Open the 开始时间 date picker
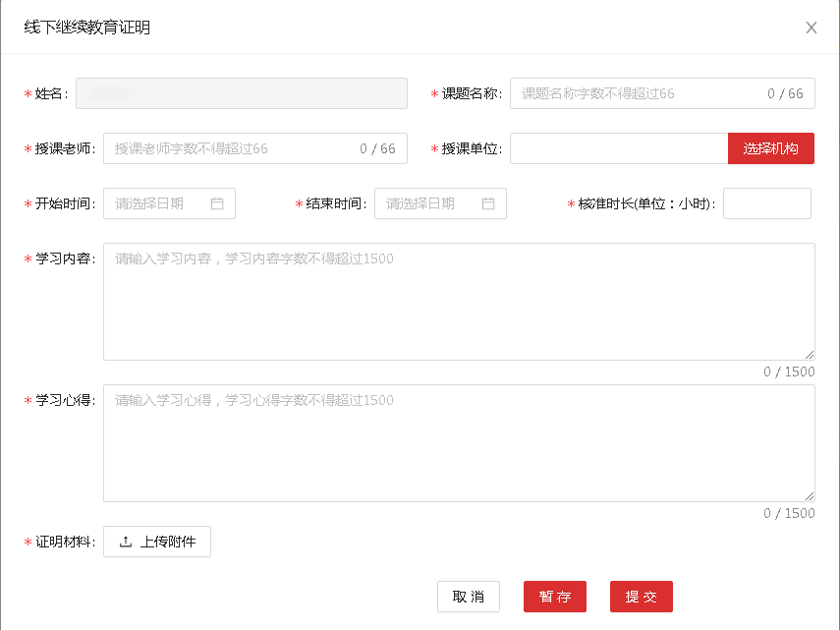The height and width of the screenshot is (630, 840). 157,203
